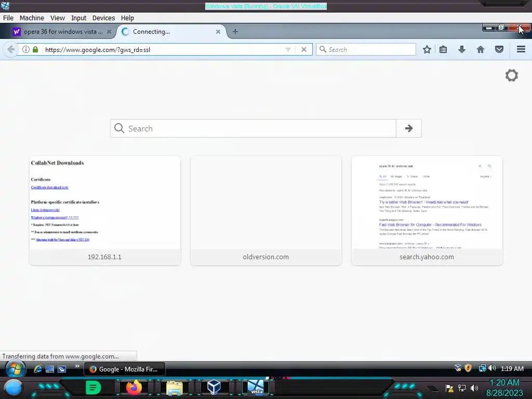Open VirtualBox Manager on host taskbar
The height and width of the screenshot is (399, 532).
click(214, 388)
